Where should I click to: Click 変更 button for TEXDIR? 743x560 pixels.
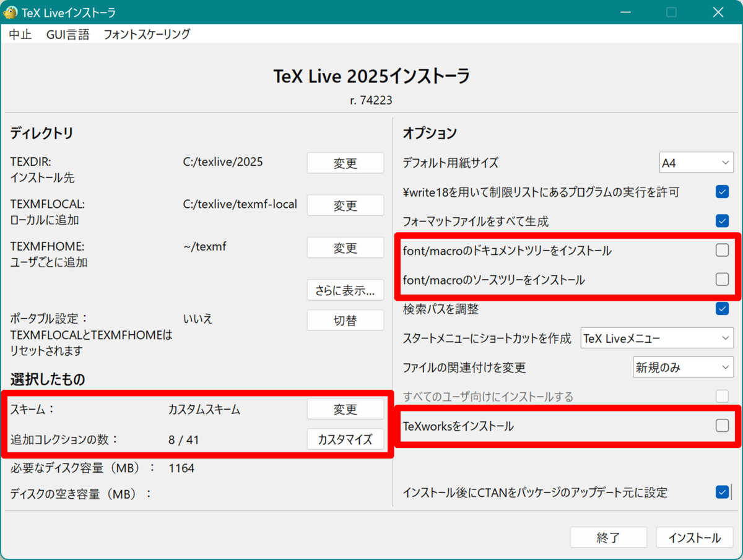[345, 163]
